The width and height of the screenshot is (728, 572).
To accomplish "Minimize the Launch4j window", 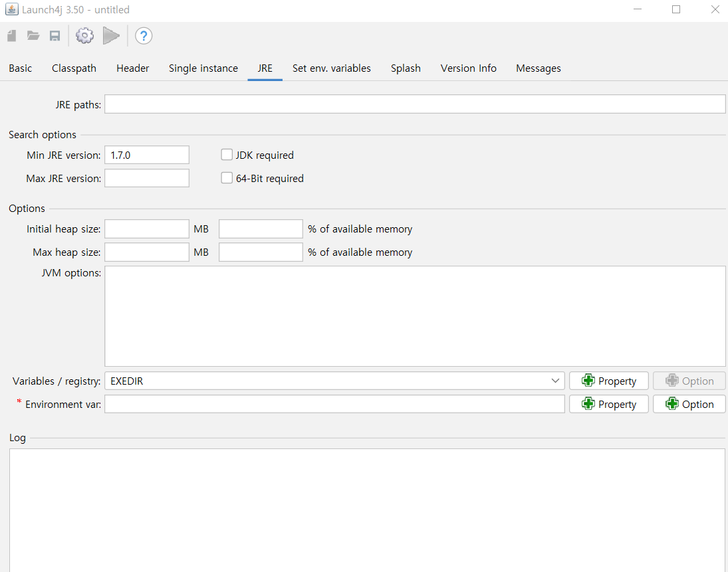I will [638, 9].
